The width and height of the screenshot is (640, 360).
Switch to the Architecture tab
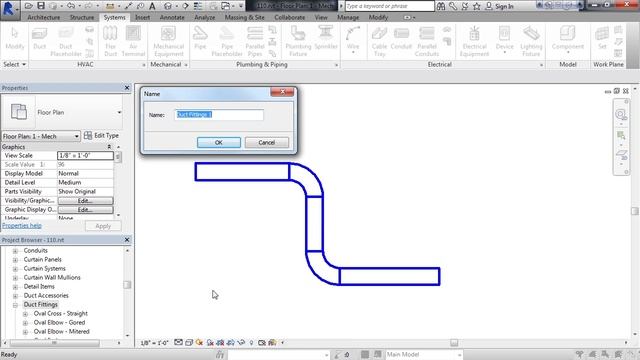[44, 18]
